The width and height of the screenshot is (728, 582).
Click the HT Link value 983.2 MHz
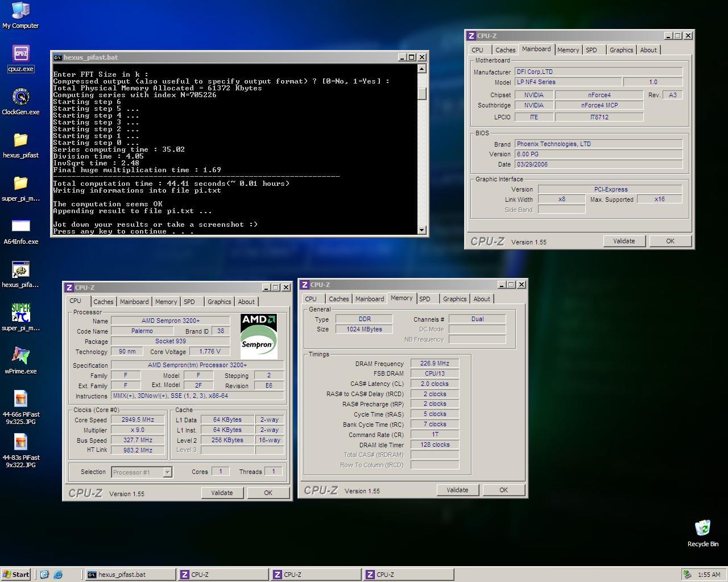138,450
